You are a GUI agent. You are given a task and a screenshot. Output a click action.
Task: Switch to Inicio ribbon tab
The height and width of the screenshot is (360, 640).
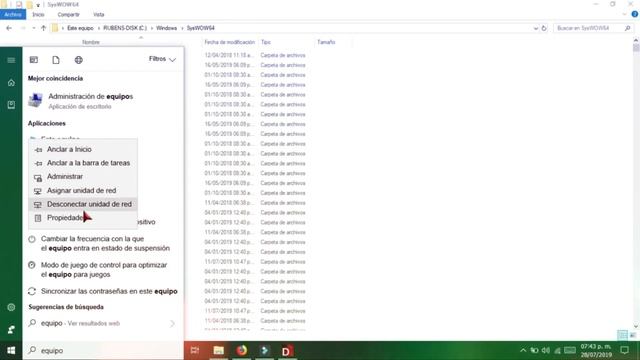pyautogui.click(x=38, y=15)
